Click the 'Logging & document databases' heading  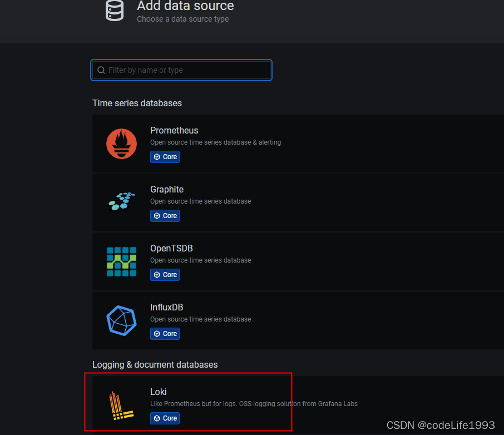click(155, 364)
